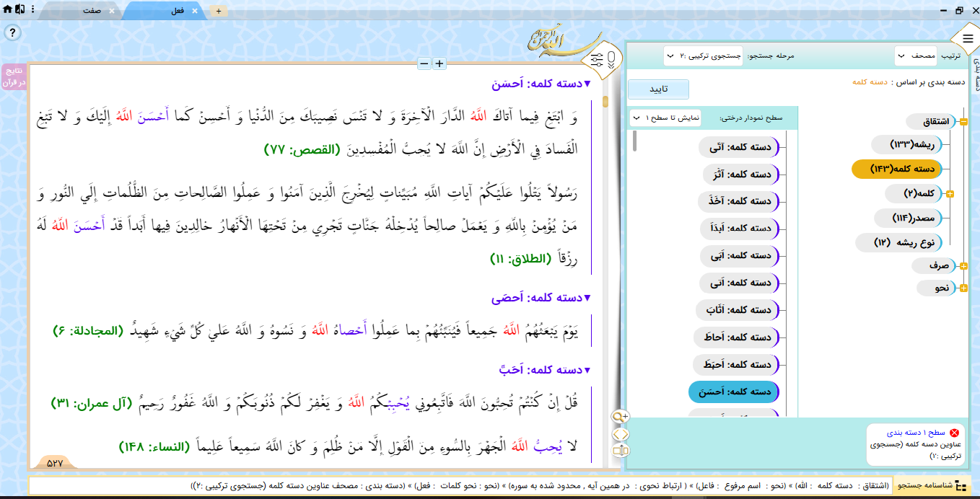Screen dimensions: 980x499
Task: Collapse the دسته کلمه: اَحسَنَ heading
Action: click(x=587, y=84)
